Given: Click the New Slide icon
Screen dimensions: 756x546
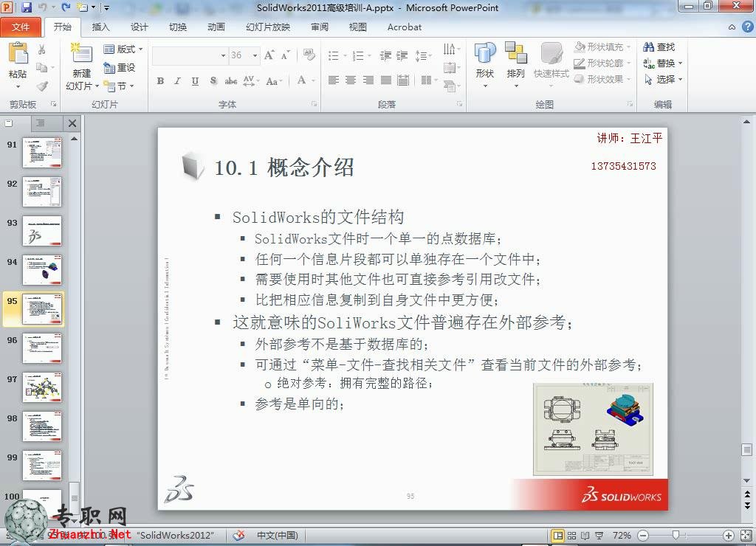Looking at the screenshot, I should pyautogui.click(x=81, y=53).
